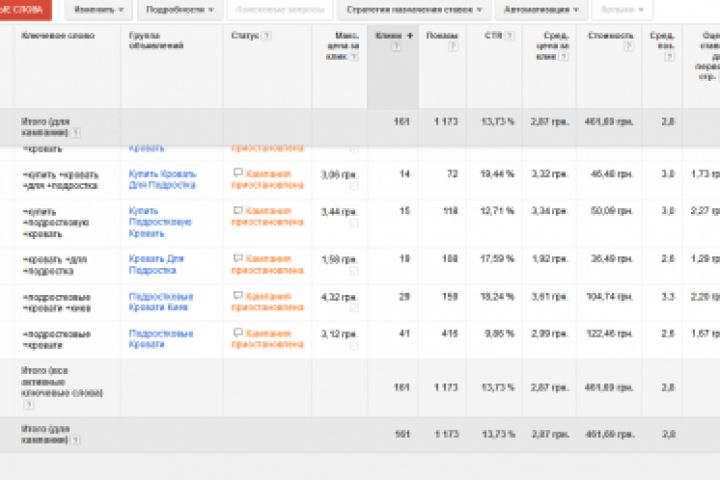Open ad group link Купить Подростковую Кровать

pyautogui.click(x=160, y=222)
